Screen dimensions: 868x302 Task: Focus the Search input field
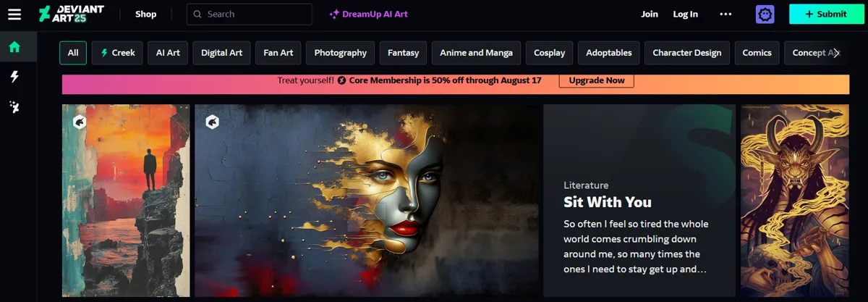click(x=250, y=14)
